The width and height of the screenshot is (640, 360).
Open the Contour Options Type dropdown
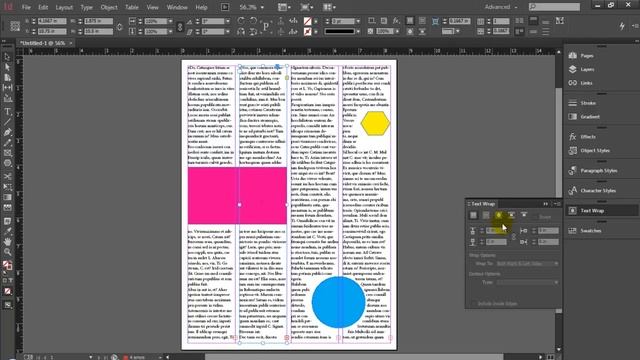(x=527, y=282)
